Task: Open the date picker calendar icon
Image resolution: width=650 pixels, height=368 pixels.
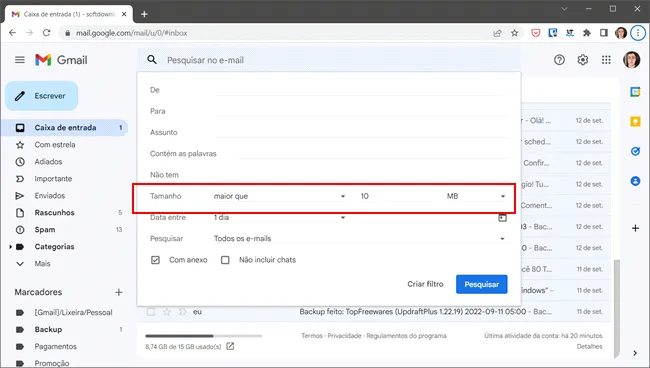Action: click(x=502, y=217)
